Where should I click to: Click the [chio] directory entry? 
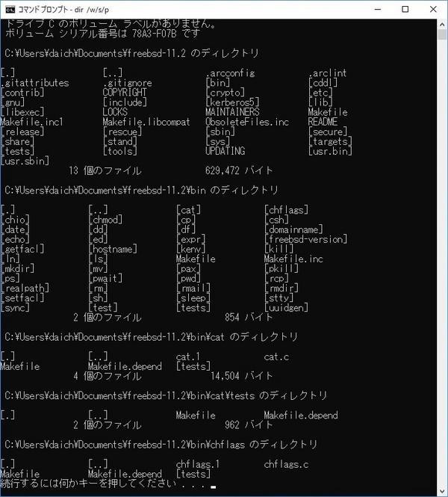15,220
